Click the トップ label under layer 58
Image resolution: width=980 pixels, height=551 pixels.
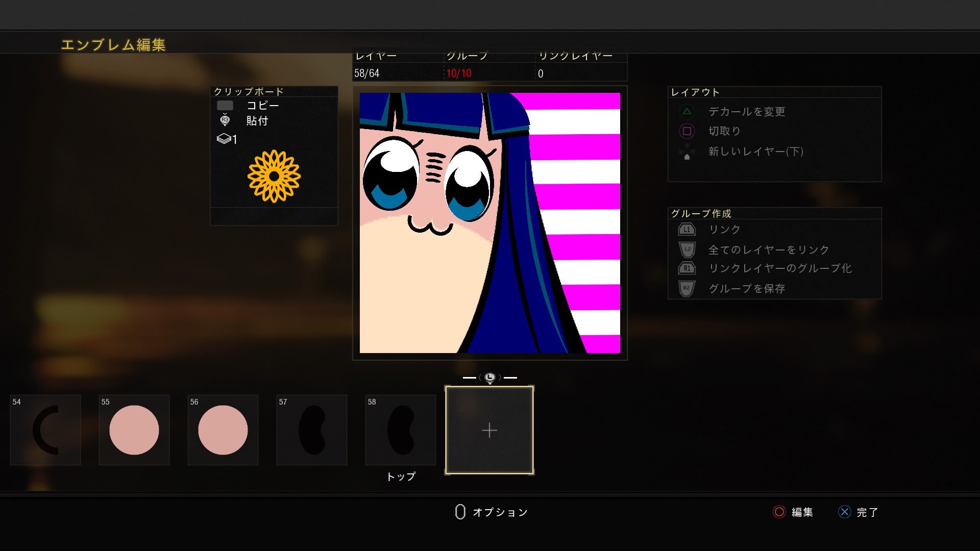tap(401, 477)
